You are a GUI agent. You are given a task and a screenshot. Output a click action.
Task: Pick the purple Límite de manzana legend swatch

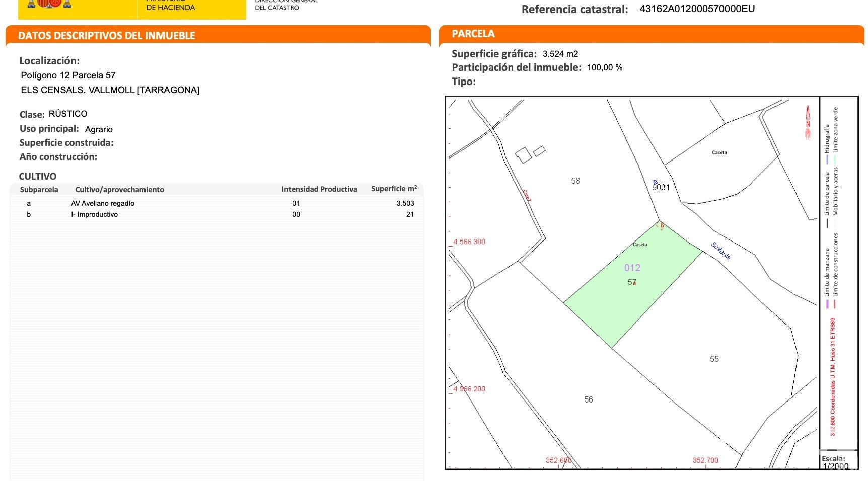827,304
